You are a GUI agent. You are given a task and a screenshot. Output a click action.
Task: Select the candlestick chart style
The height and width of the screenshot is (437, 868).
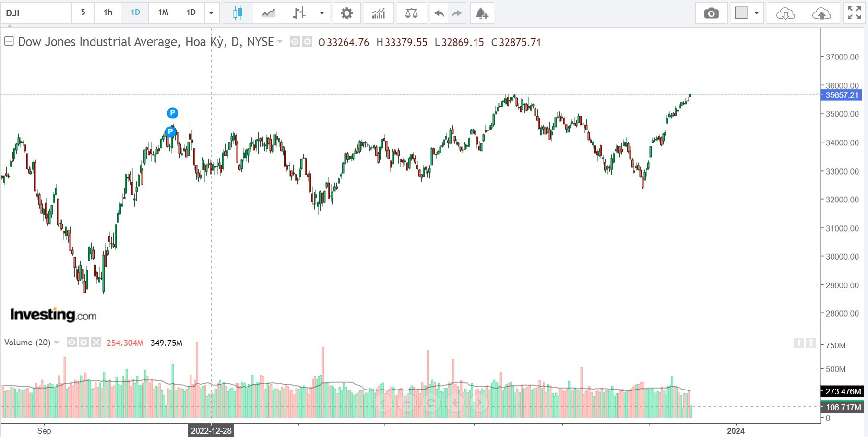tap(238, 13)
